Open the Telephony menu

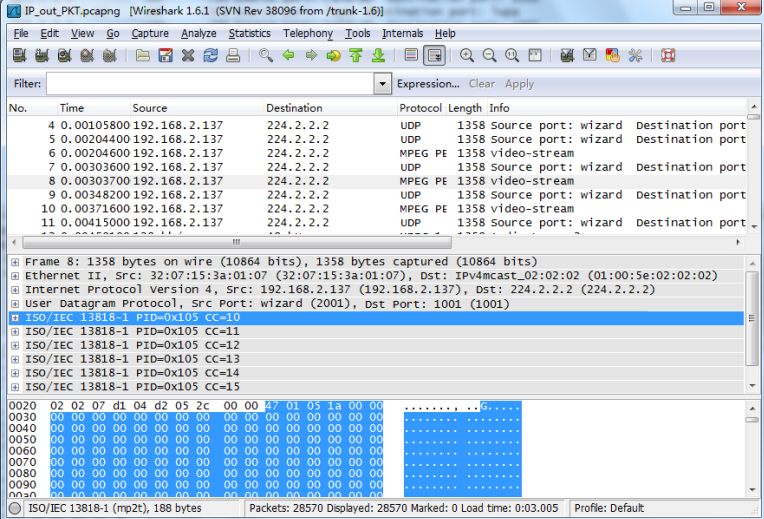tap(308, 33)
